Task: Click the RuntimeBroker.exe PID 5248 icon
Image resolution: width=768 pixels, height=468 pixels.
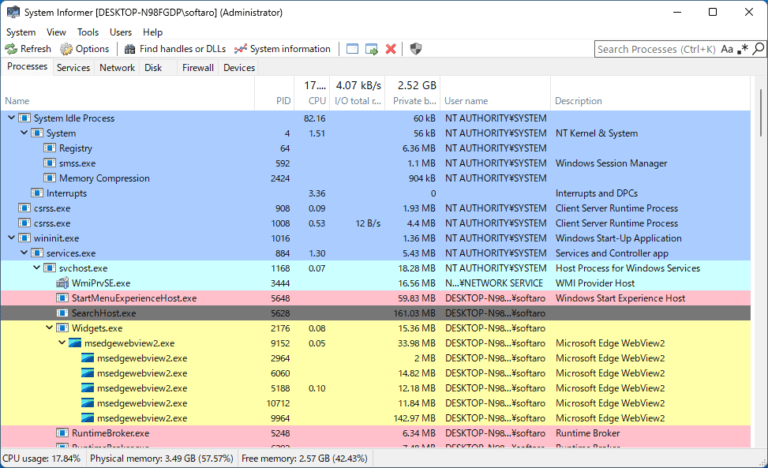Action: click(x=62, y=433)
